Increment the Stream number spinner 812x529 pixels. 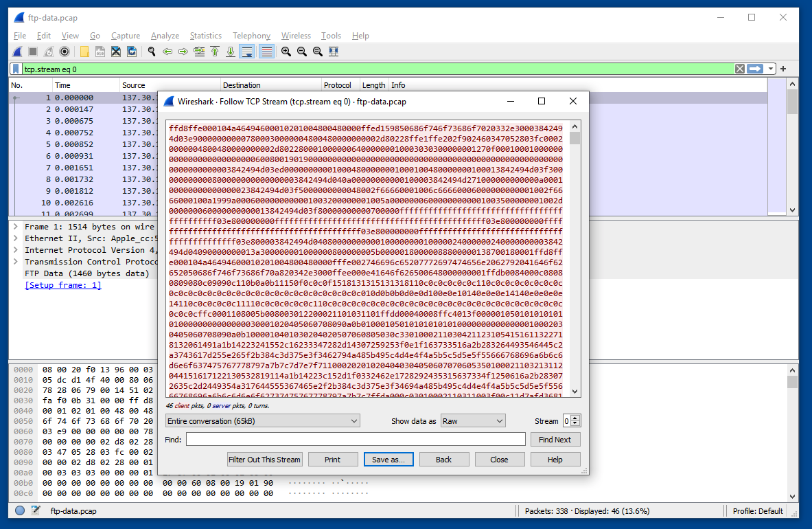pos(575,418)
